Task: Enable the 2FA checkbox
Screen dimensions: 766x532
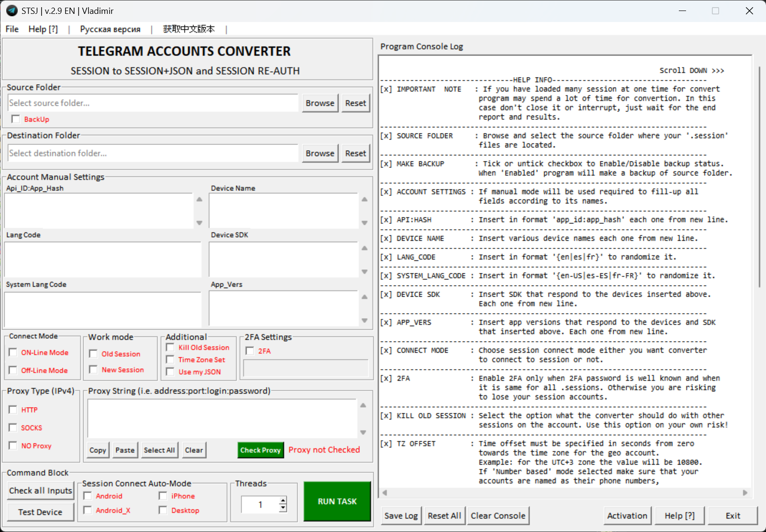Action: (x=250, y=351)
